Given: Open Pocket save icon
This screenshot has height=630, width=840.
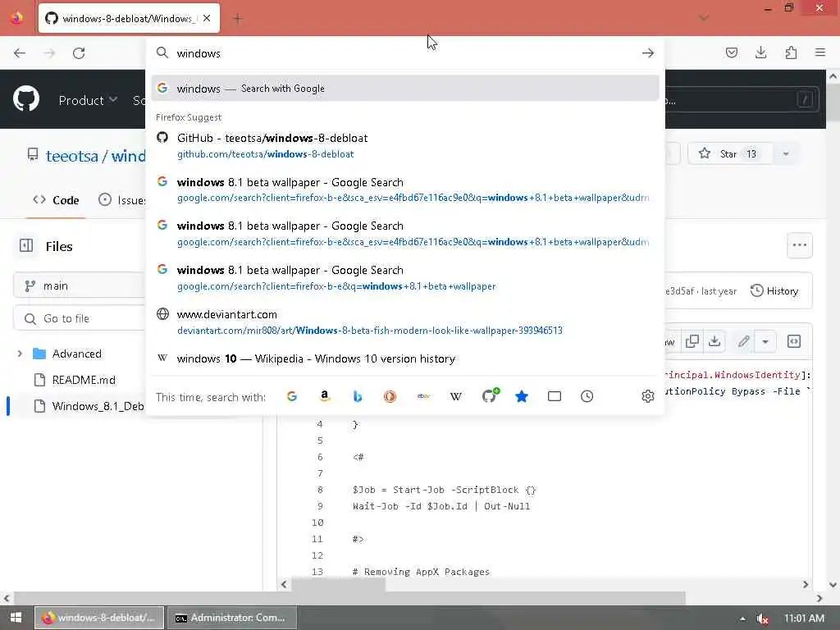Looking at the screenshot, I should coord(732,52).
